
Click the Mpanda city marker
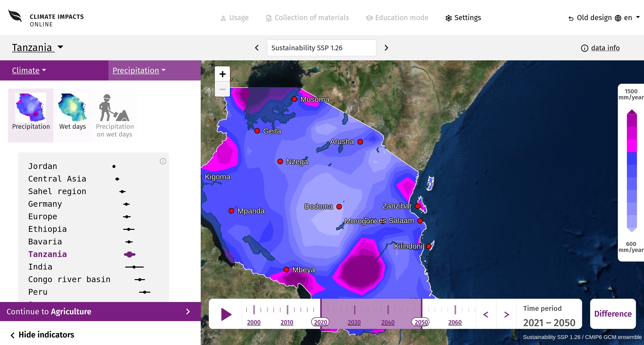click(231, 211)
